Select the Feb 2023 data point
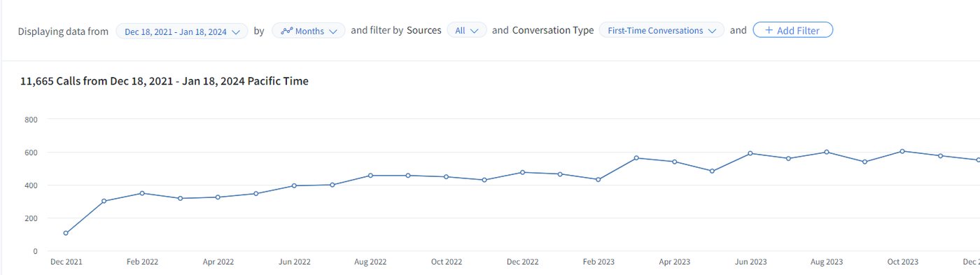Screen dimensions: 980x275 coord(598,180)
